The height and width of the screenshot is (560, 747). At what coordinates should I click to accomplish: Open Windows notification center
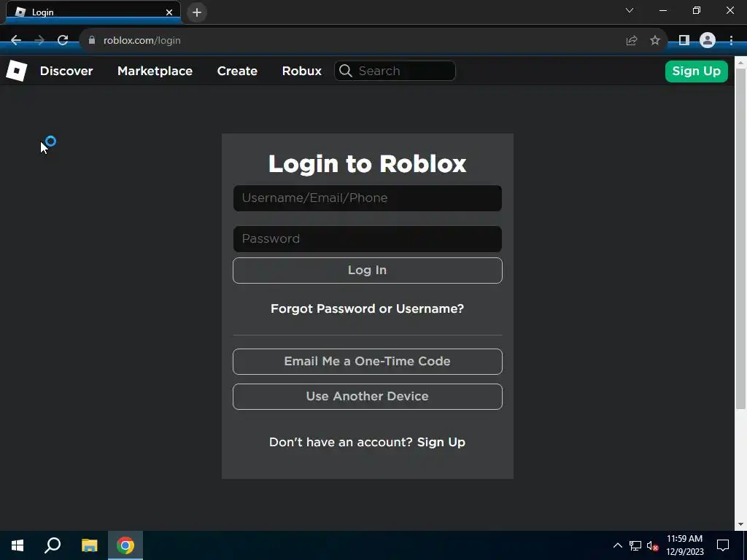coord(723,545)
